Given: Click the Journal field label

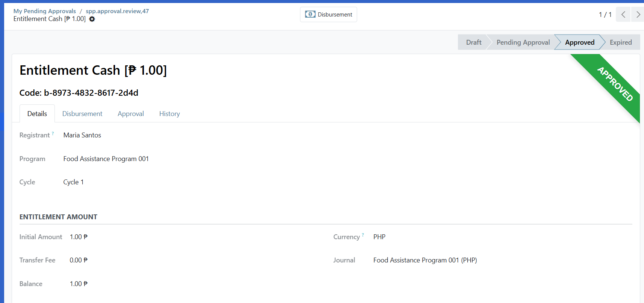Looking at the screenshot, I should pyautogui.click(x=344, y=260).
